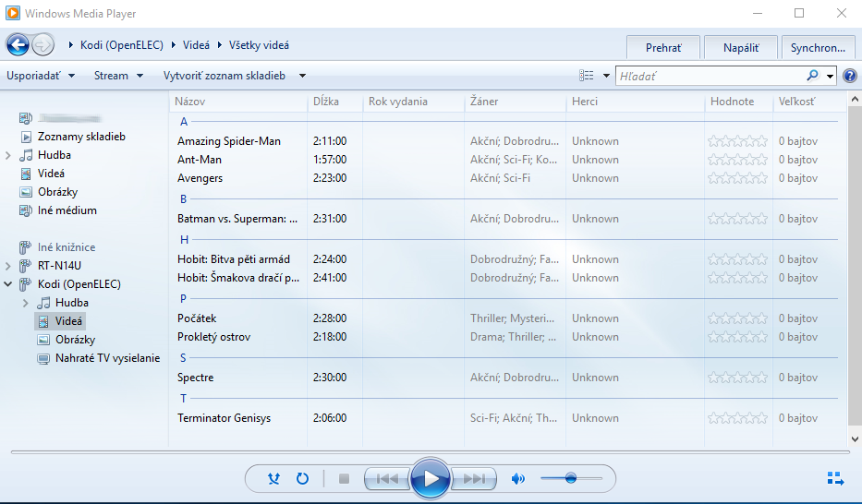Screen dimensions: 862x504
Task: Toggle shuffle playback
Action: [x=273, y=479]
